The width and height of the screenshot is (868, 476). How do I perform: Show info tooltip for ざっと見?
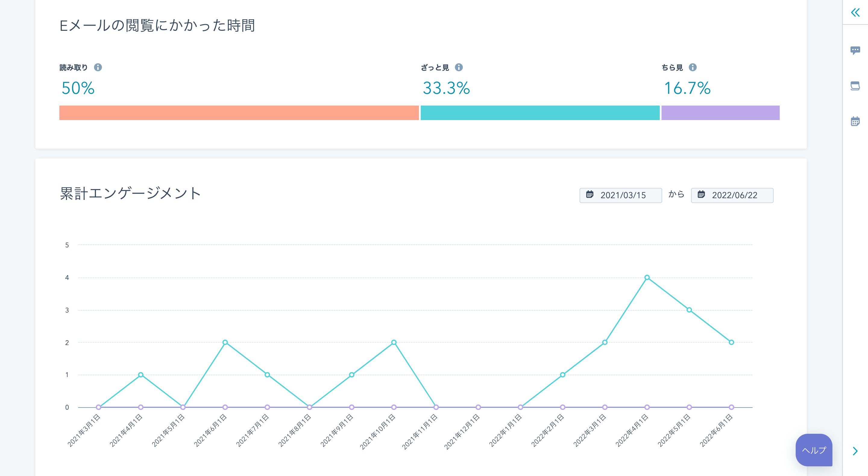click(459, 67)
